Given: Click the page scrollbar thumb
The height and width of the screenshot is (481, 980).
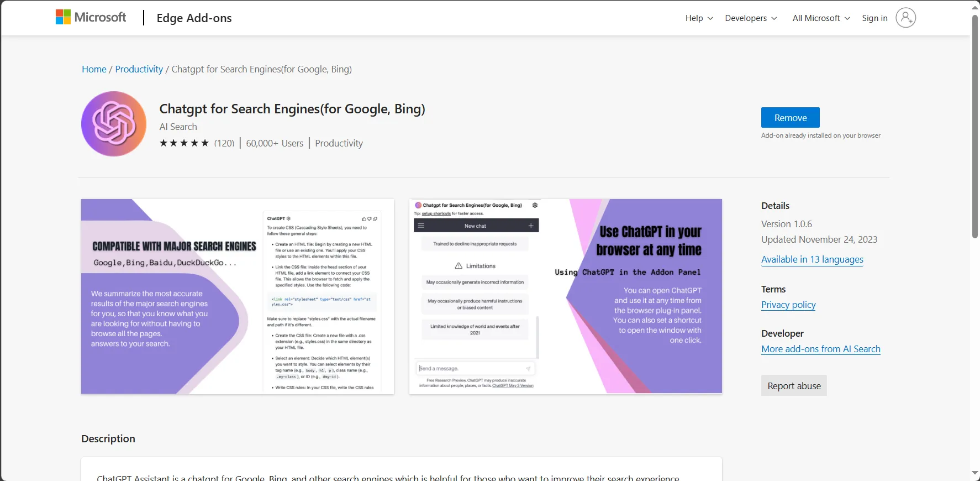Looking at the screenshot, I should point(975,127).
